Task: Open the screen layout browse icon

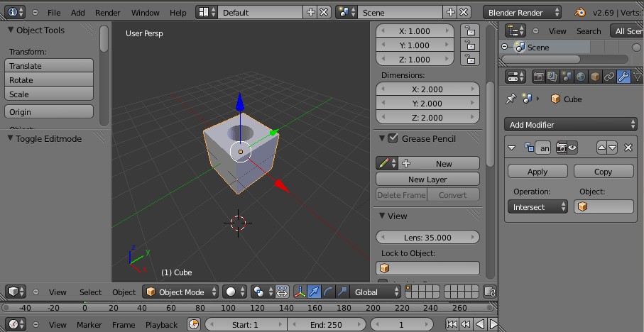Action: pos(207,12)
